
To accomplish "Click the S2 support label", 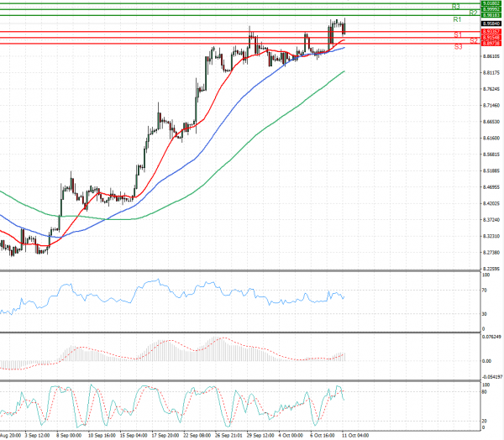I will [474, 41].
